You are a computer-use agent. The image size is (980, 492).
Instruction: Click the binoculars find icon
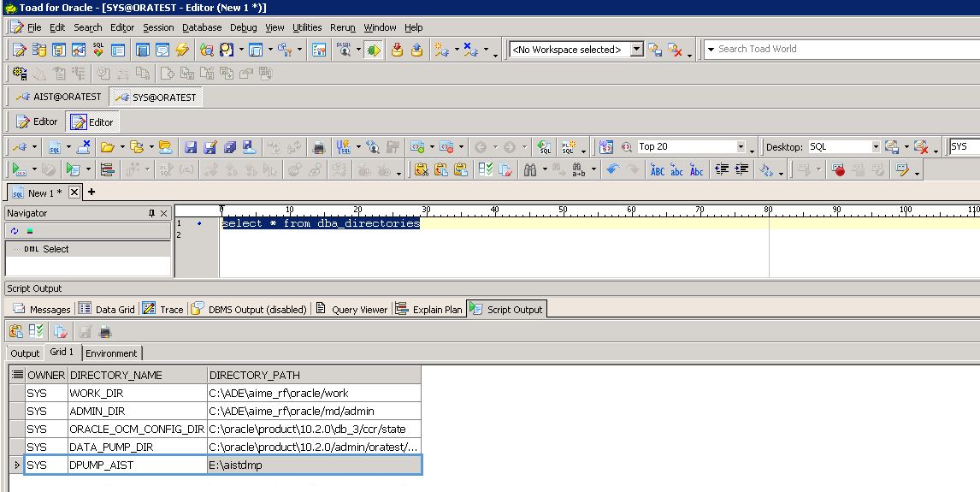[x=530, y=170]
